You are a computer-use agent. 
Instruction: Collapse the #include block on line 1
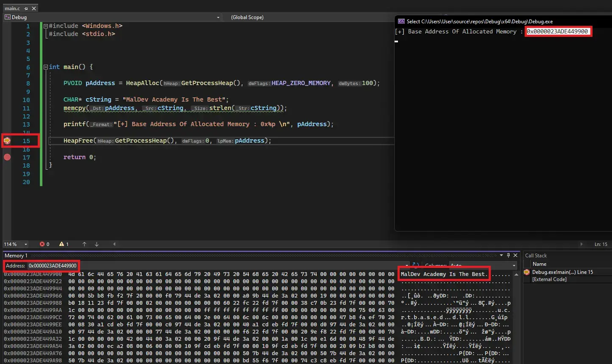point(46,26)
